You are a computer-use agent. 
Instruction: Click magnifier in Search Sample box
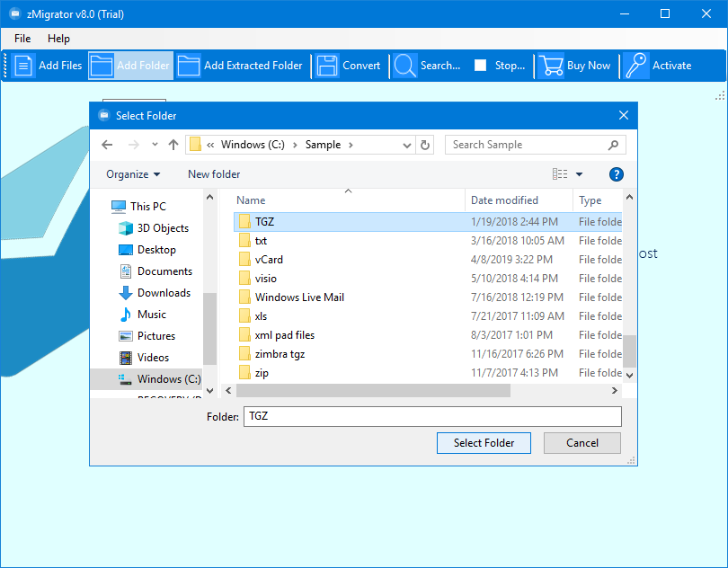(x=613, y=145)
